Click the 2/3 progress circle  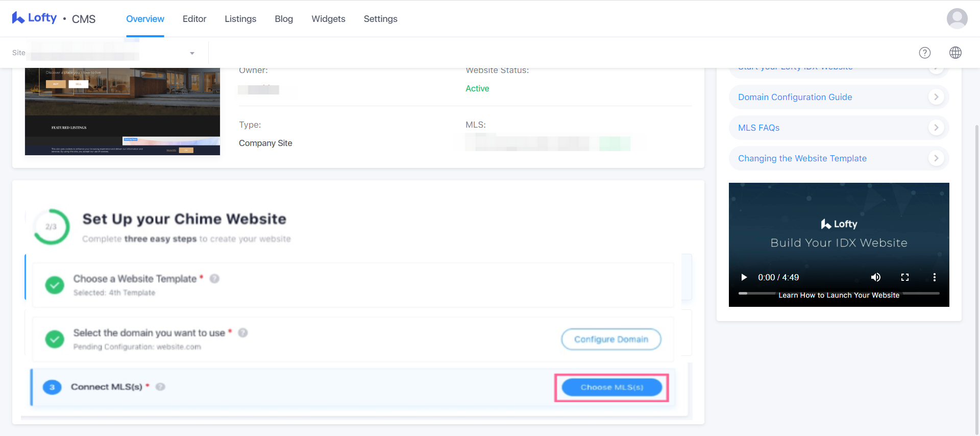pyautogui.click(x=51, y=227)
